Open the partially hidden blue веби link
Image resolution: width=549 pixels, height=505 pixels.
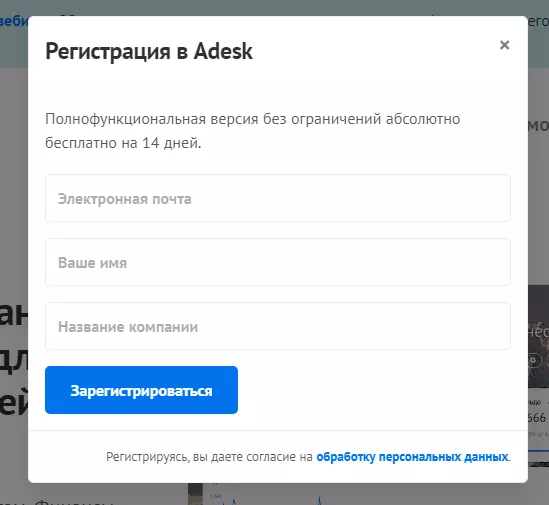click(x=14, y=21)
